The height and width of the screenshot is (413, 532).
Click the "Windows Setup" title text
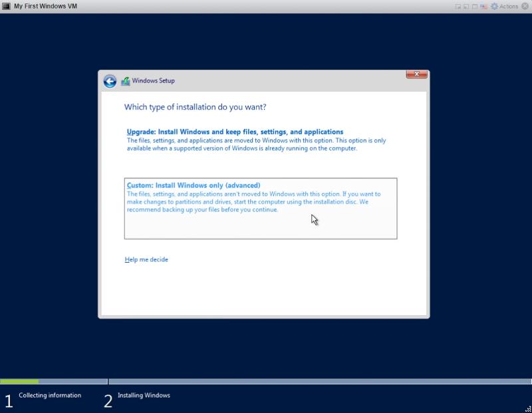point(154,80)
